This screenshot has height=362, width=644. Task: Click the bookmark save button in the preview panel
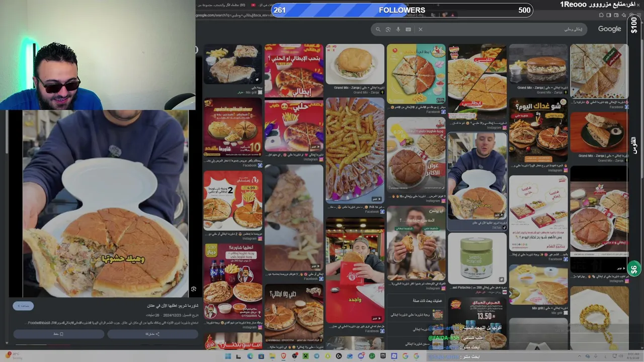click(x=58, y=334)
